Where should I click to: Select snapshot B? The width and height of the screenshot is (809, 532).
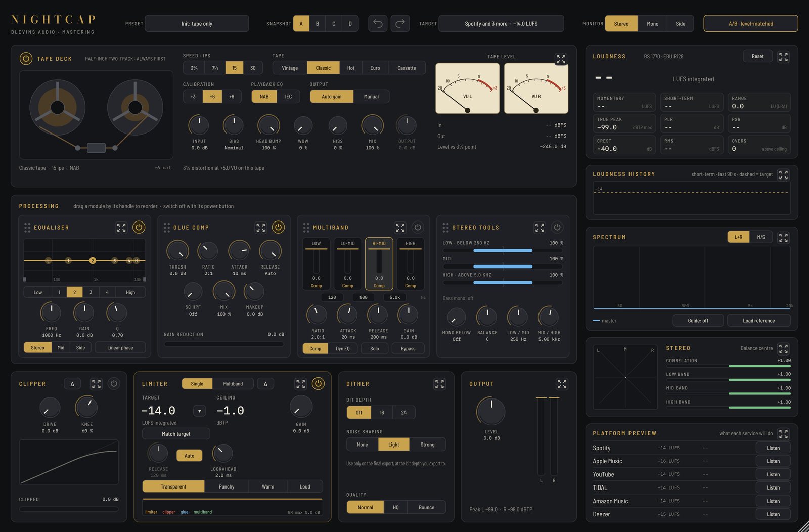coord(318,23)
